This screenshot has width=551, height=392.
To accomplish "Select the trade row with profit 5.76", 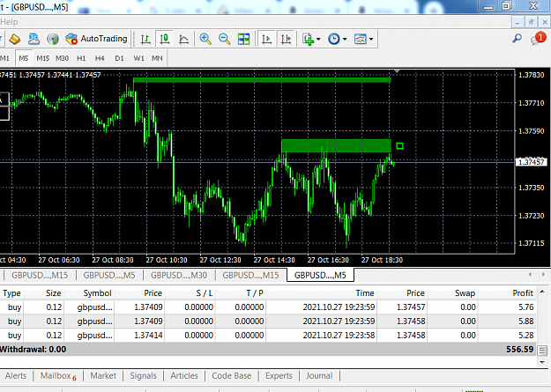I will coord(268,307).
